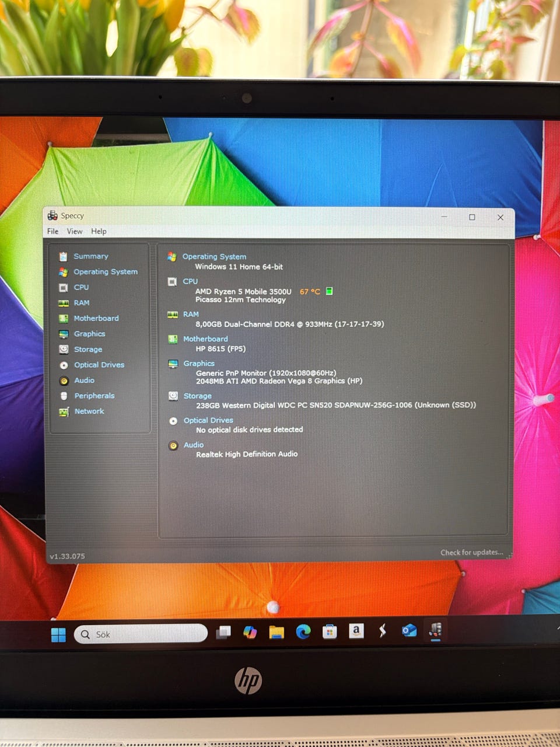The width and height of the screenshot is (560, 747).
Task: Click the Summary icon in the sidebar
Action: point(63,256)
